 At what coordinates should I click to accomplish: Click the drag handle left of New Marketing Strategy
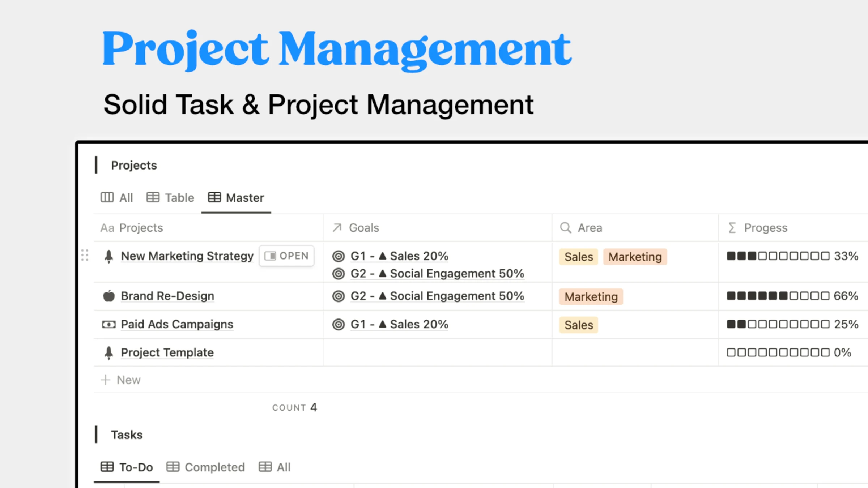pos(85,255)
